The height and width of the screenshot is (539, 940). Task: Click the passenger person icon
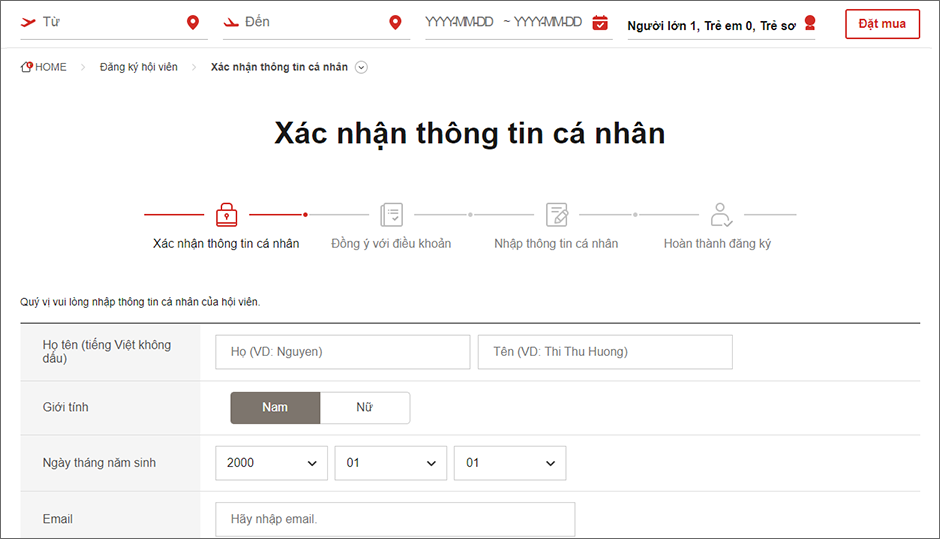[x=810, y=23]
